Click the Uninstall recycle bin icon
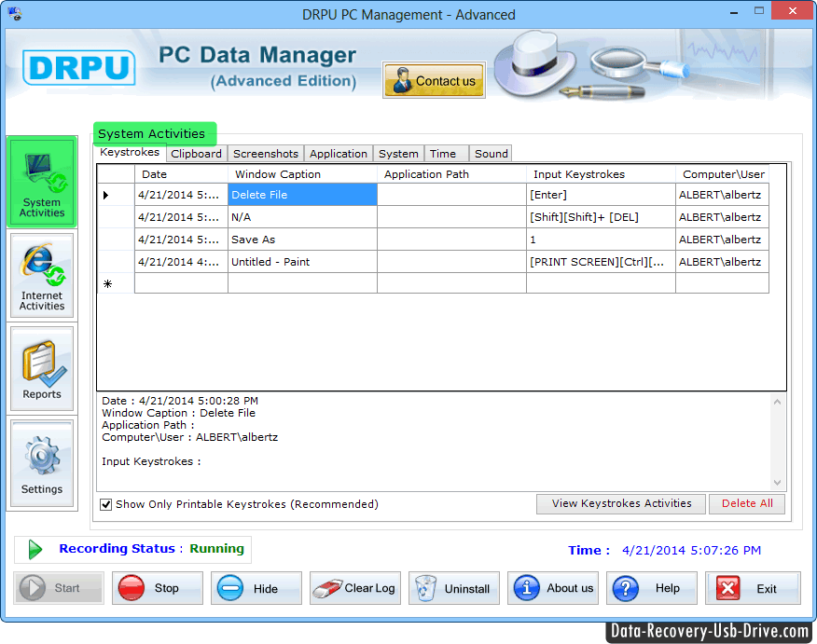Viewport: 817px width, 644px height. tap(425, 588)
